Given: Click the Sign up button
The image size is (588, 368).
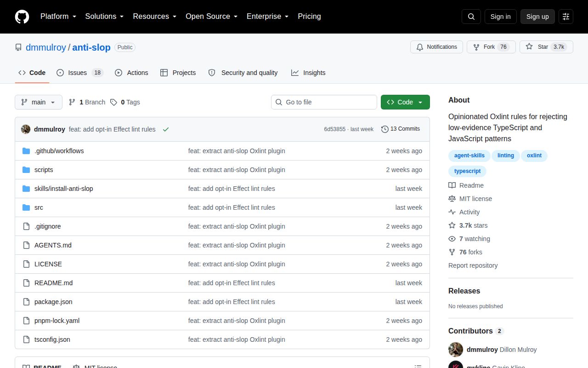Looking at the screenshot, I should pos(537,17).
